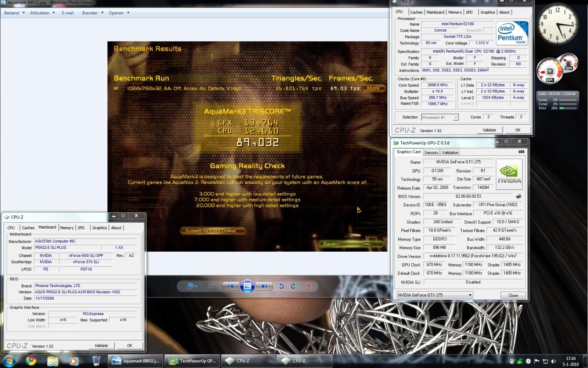Screen dimensions: 588x368
Task: Open the Action Center flag tray icon
Action: tap(537, 361)
